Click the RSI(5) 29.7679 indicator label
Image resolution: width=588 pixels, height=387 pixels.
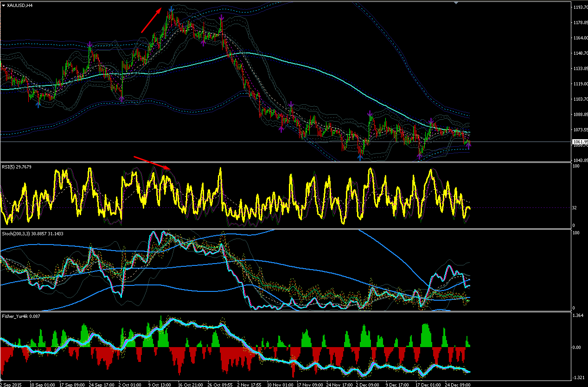point(16,166)
